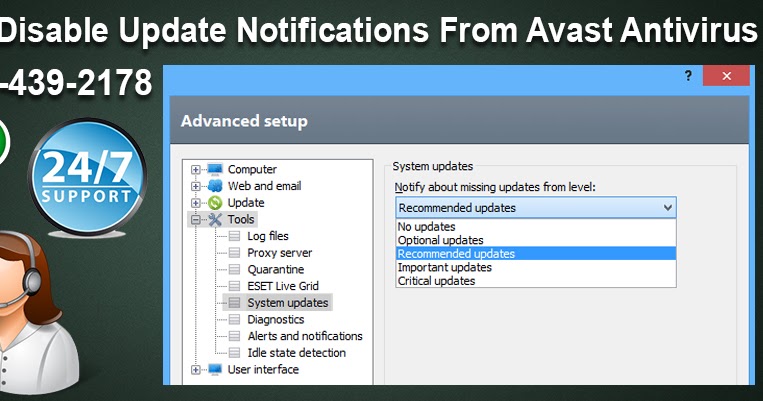Select the Quarantine tree entry
Image resolution: width=763 pixels, height=401 pixels.
(x=275, y=270)
